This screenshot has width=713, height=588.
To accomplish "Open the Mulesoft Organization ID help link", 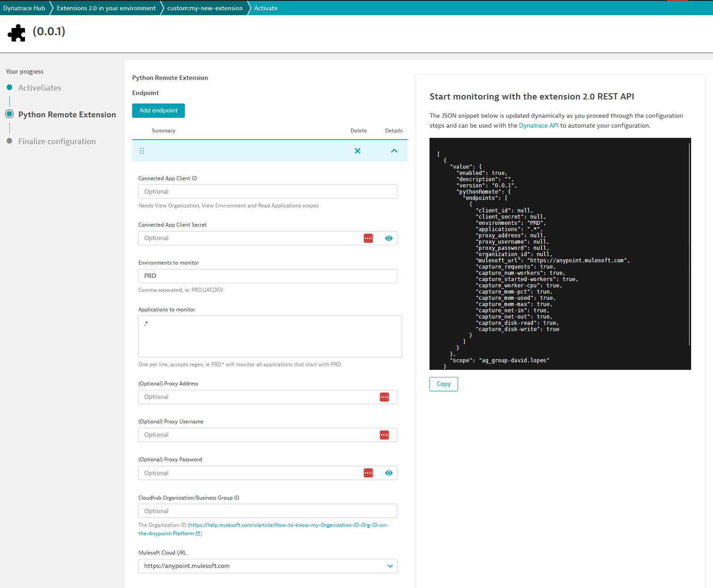I will (x=263, y=530).
